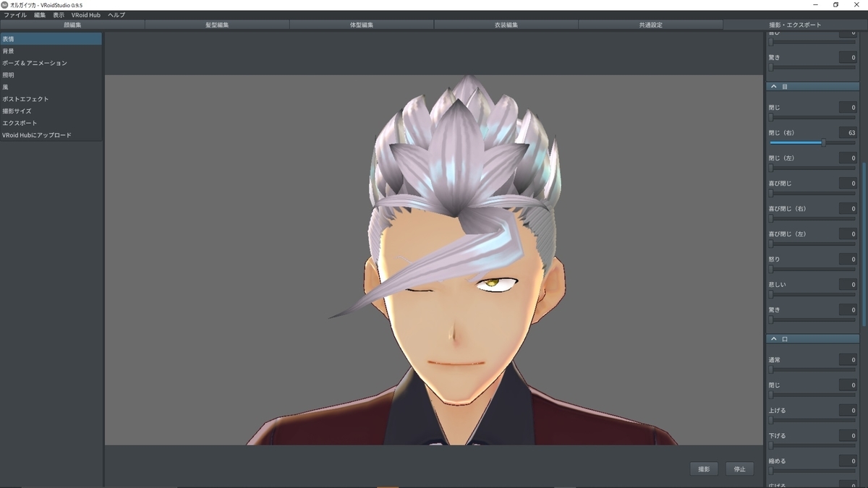
Task: Click the 上げる value field
Action: click(x=848, y=411)
